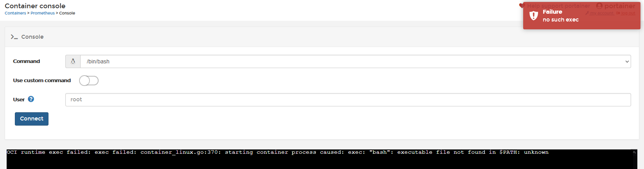Click the chevron arrow of Command select
The image size is (644, 169).
pyautogui.click(x=627, y=61)
